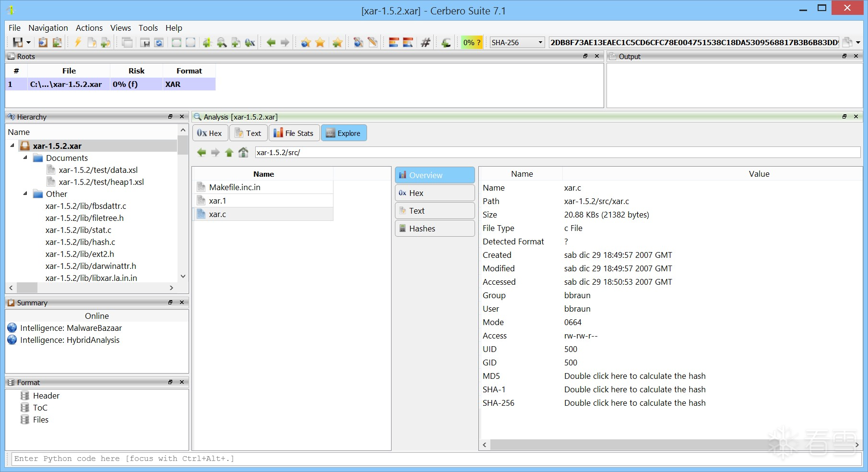Open the Actions menu
Screen dimensions: 868x472
tap(89, 28)
